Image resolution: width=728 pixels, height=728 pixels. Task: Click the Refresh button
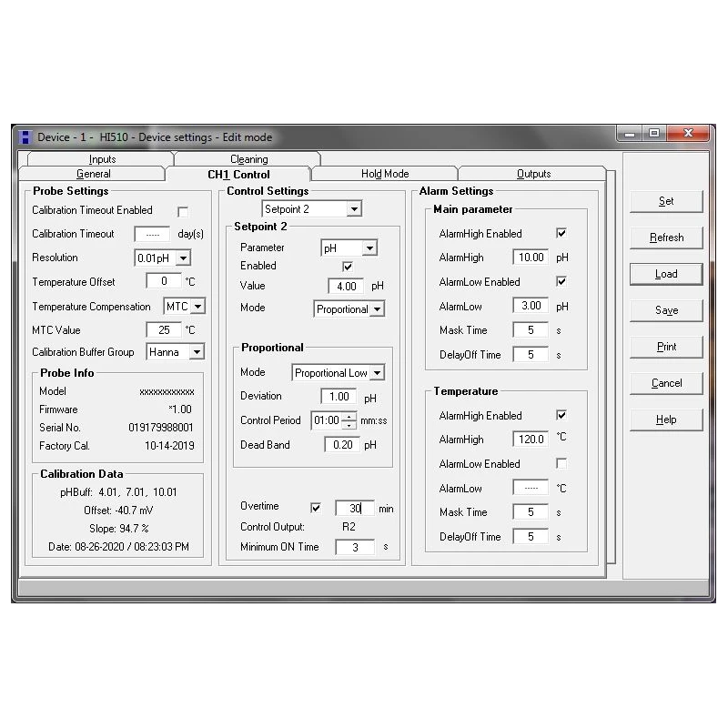[665, 238]
